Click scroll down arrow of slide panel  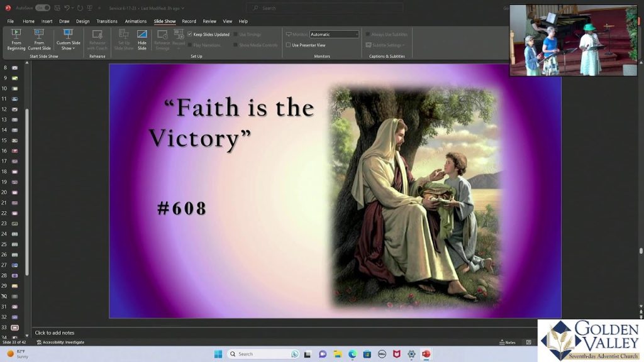26,336
